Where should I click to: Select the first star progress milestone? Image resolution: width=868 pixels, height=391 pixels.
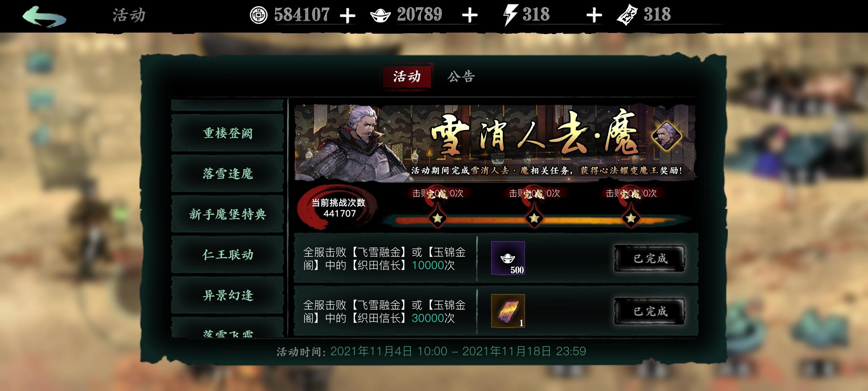pyautogui.click(x=437, y=218)
